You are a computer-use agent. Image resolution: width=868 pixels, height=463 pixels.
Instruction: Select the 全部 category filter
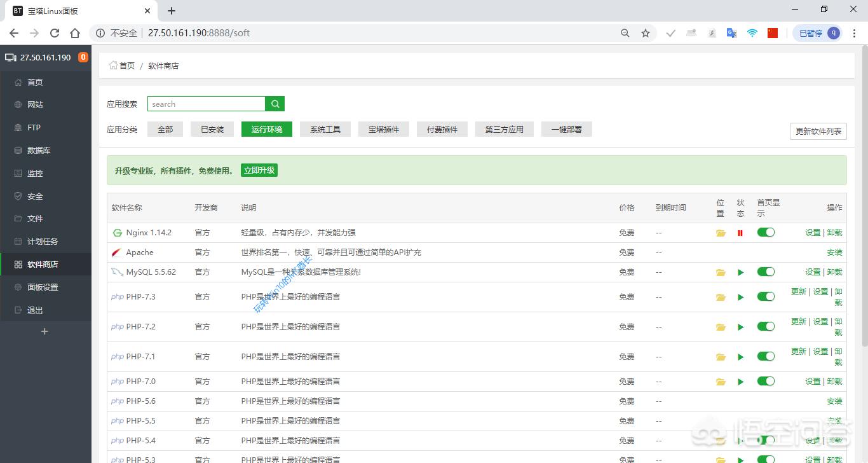(x=165, y=129)
